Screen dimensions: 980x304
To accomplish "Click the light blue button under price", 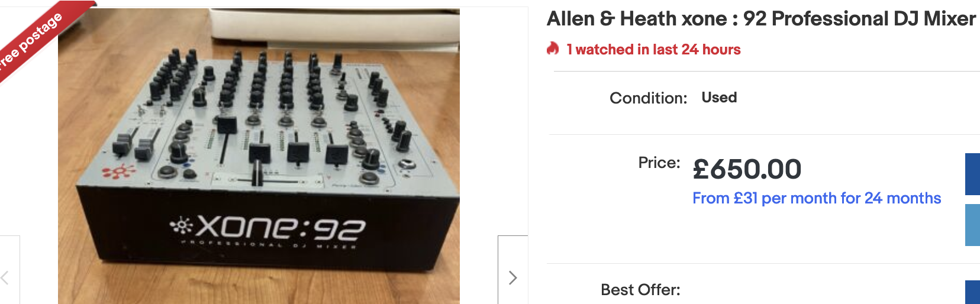I will [972, 225].
